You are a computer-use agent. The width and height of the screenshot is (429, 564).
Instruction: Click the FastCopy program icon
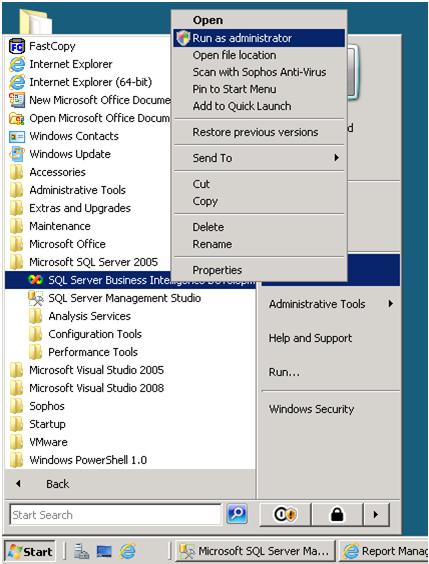[x=17, y=46]
